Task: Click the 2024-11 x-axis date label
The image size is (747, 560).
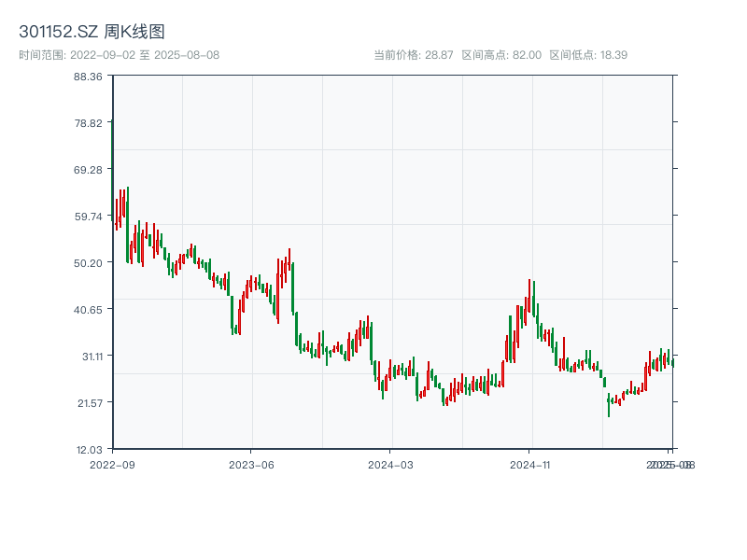Action: tap(530, 464)
